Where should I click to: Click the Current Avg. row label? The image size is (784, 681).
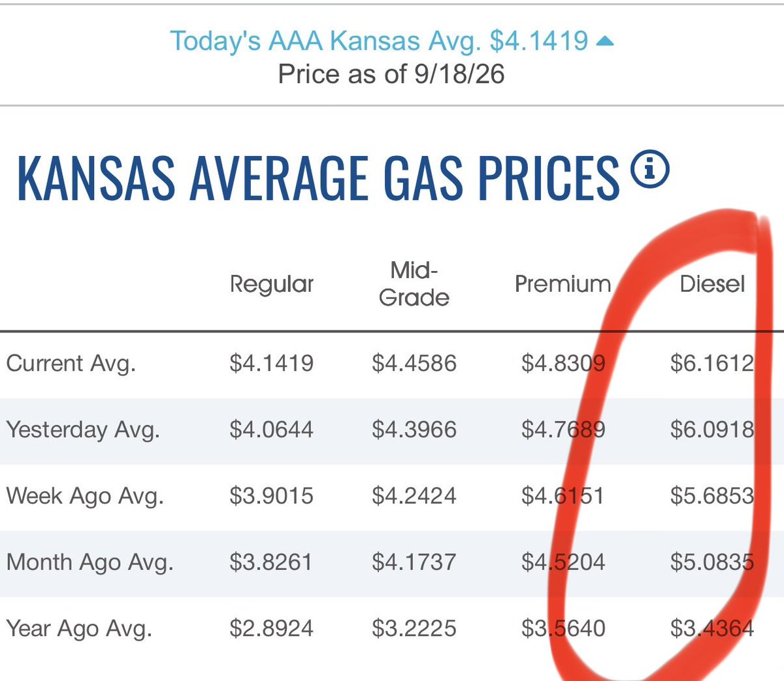71,363
